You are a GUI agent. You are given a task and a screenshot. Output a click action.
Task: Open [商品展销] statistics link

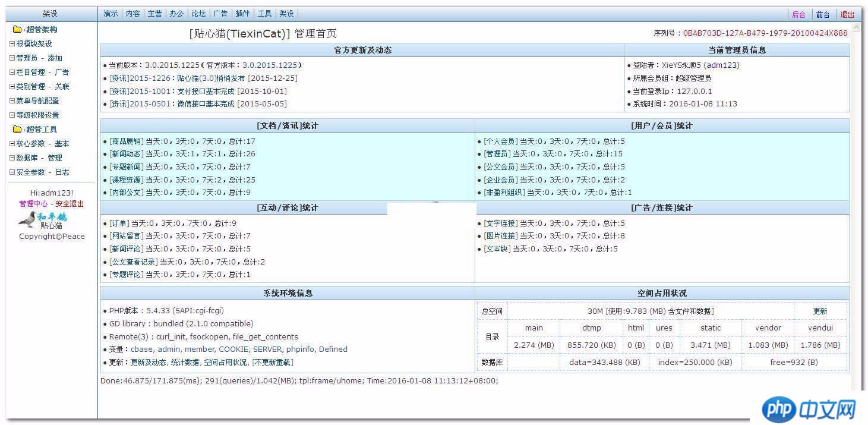click(127, 141)
